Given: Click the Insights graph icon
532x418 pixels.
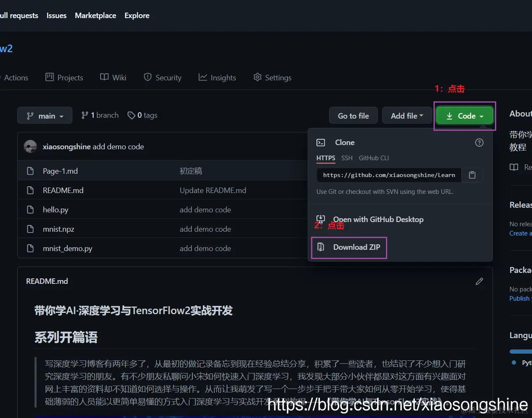Looking at the screenshot, I should (203, 77).
